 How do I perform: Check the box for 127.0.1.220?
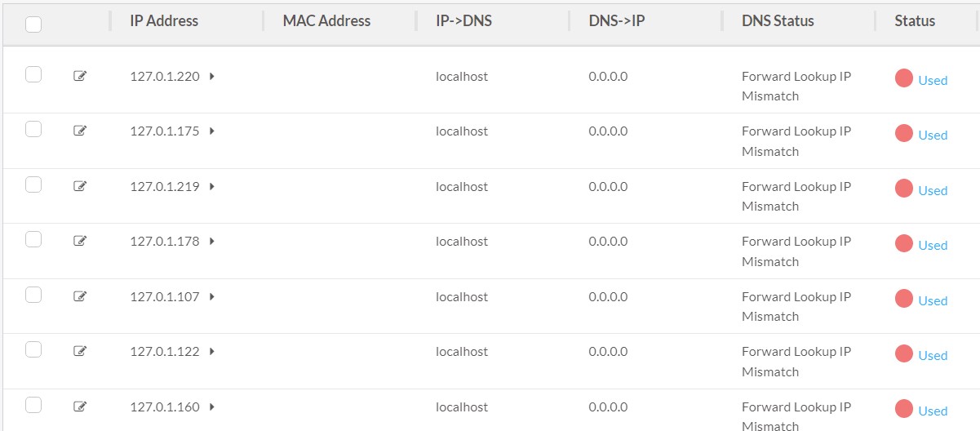tap(33, 74)
